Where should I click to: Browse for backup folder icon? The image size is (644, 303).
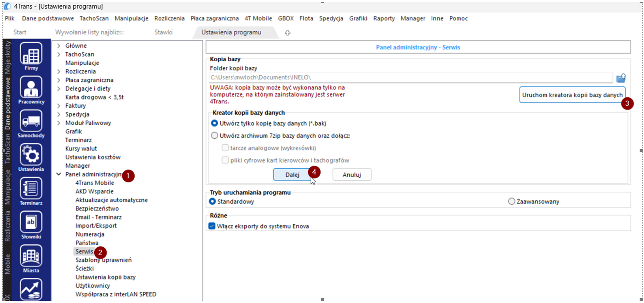621,78
